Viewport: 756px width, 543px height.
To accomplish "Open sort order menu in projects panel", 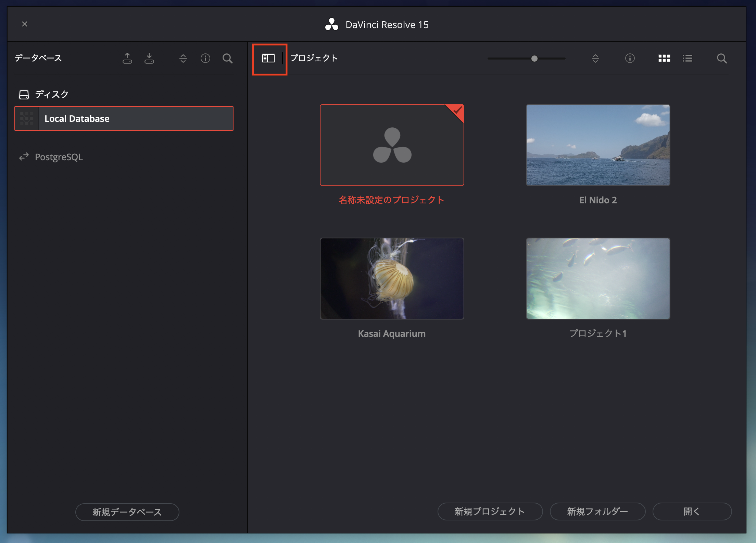I will 595,58.
